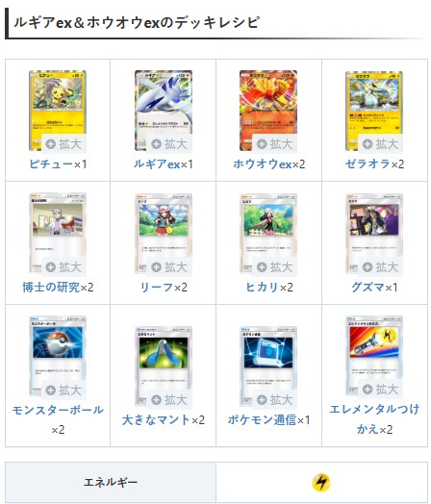Click 拡大 on the グズマ card

(381, 266)
